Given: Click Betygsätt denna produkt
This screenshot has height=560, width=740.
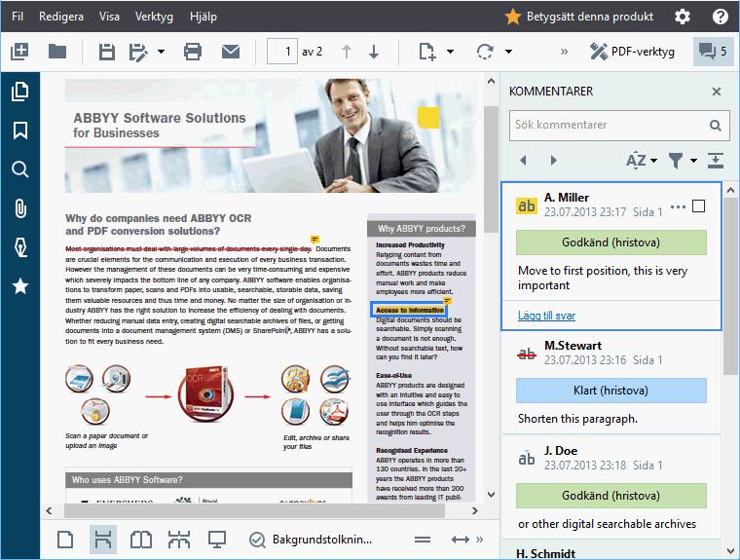Looking at the screenshot, I should click(579, 17).
